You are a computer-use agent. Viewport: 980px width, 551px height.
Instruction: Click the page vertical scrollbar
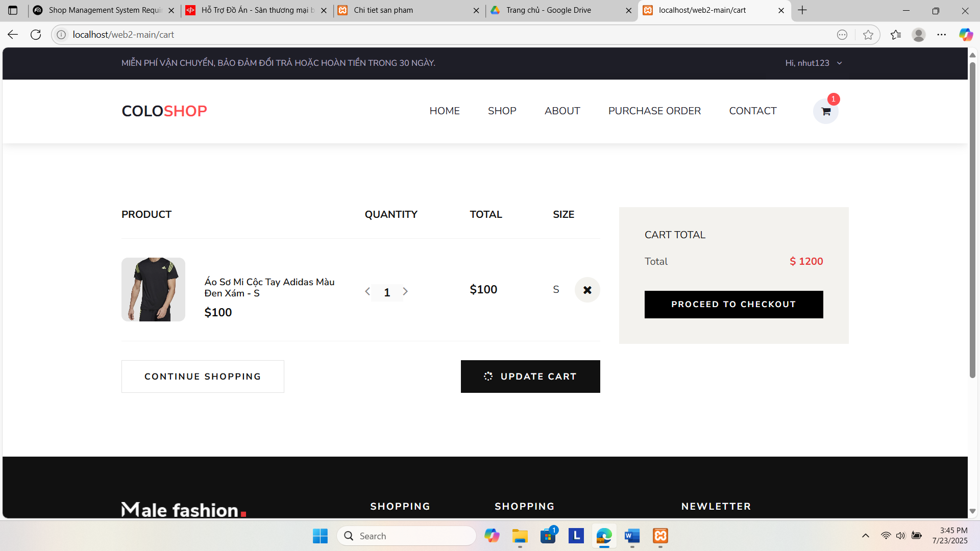click(972, 219)
